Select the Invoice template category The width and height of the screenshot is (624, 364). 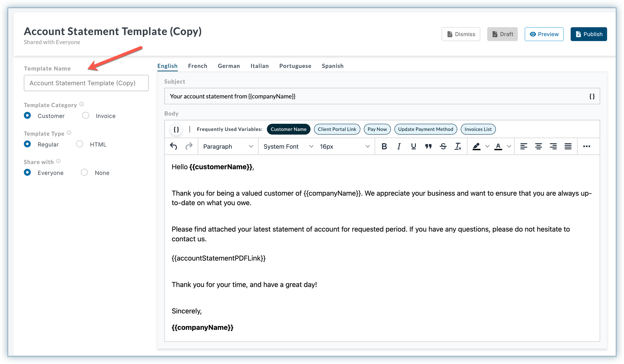click(x=86, y=116)
